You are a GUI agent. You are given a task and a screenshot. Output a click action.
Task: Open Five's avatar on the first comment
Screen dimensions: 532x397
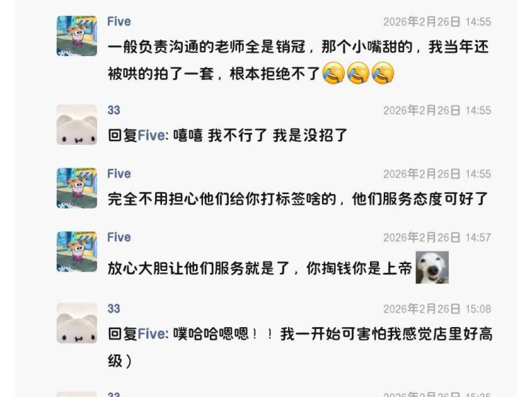[x=77, y=35]
